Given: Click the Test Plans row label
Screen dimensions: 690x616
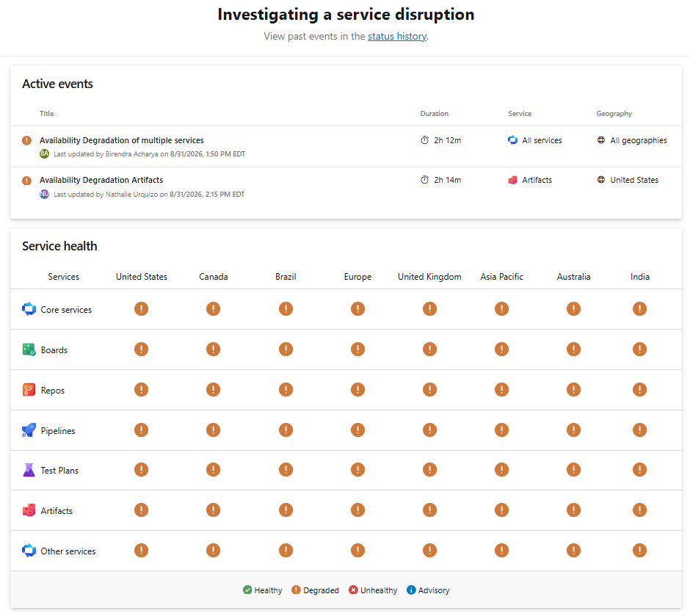Looking at the screenshot, I should pos(59,471).
